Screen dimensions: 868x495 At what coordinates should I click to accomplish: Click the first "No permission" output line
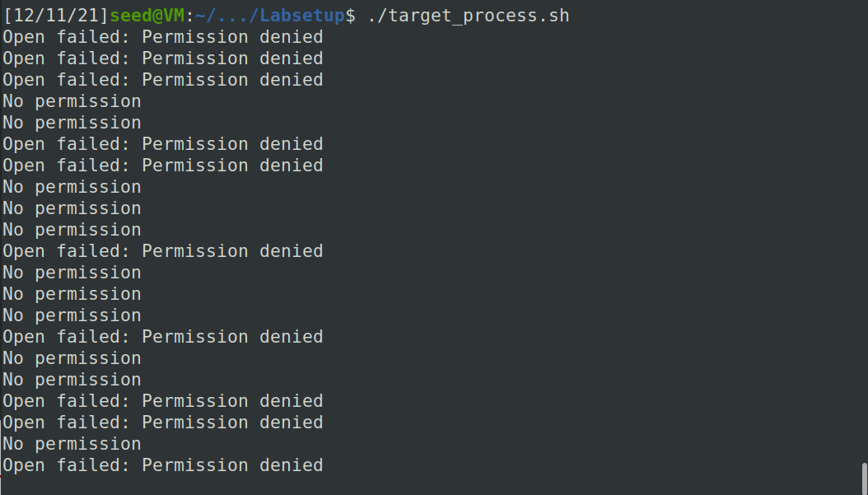tap(72, 101)
